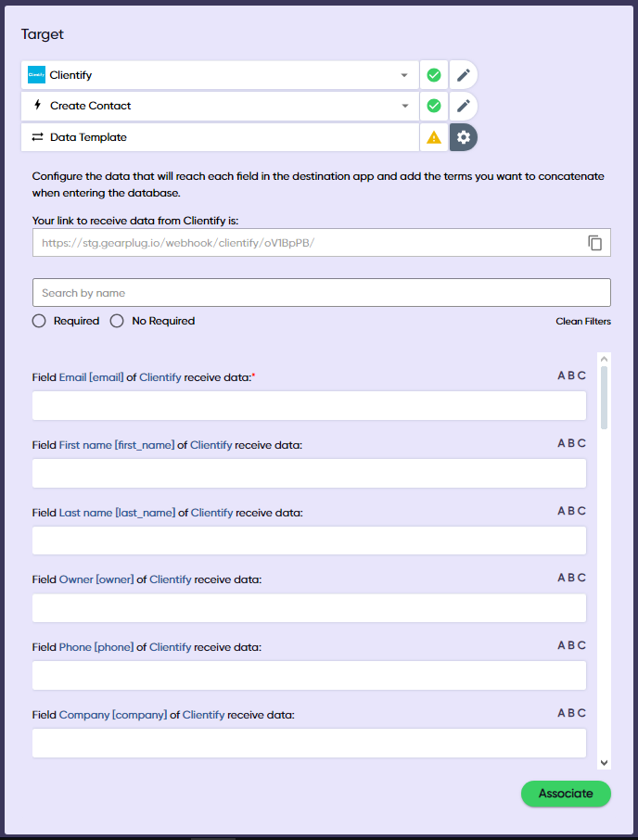Image resolution: width=638 pixels, height=840 pixels.
Task: Click the Clean Filters link
Action: point(582,322)
